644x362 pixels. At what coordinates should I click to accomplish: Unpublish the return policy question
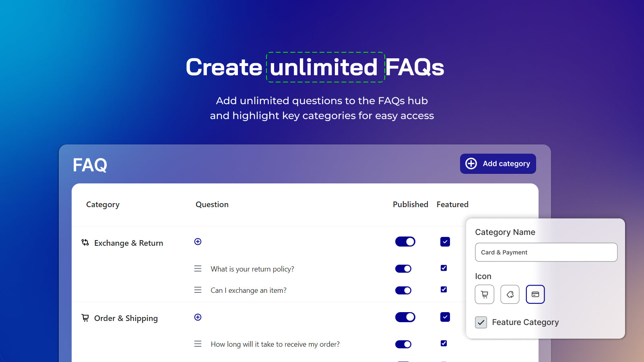(x=403, y=269)
